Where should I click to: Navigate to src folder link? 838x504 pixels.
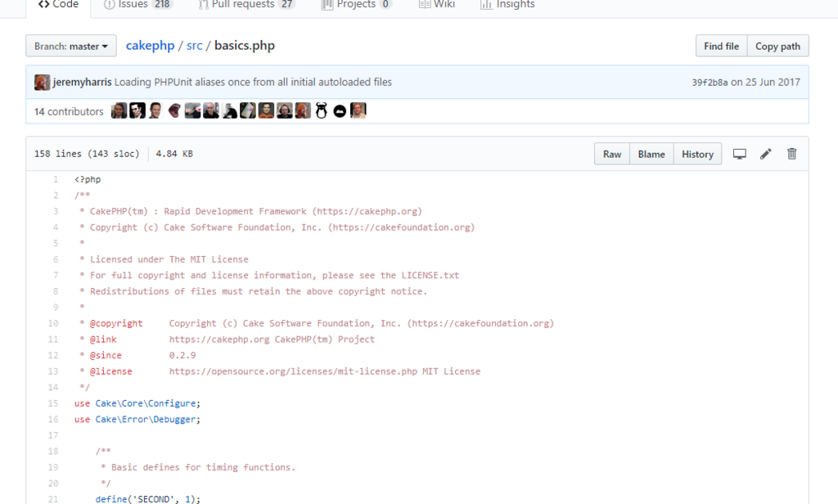195,46
